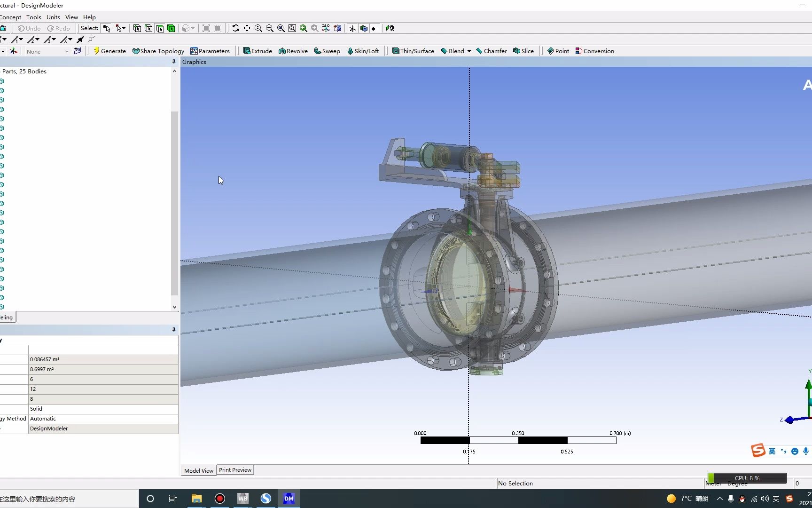812x508 pixels.
Task: Click the Parameters button
Action: (x=210, y=51)
